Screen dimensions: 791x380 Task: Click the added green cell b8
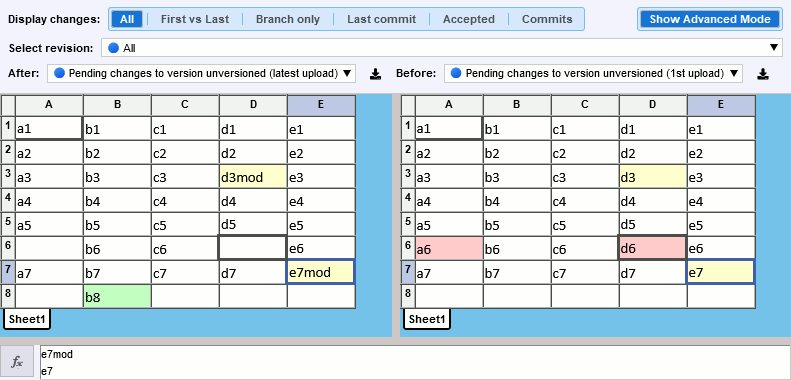pos(117,296)
